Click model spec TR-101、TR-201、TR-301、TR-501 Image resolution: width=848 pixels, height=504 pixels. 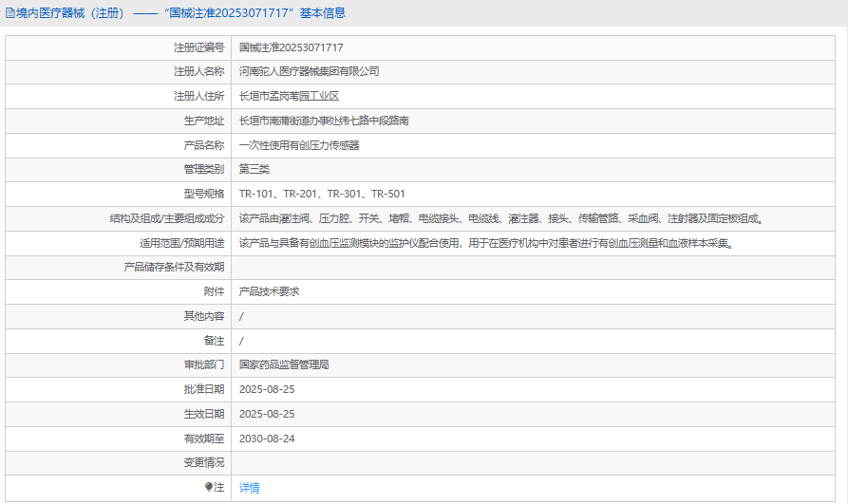[x=322, y=194]
